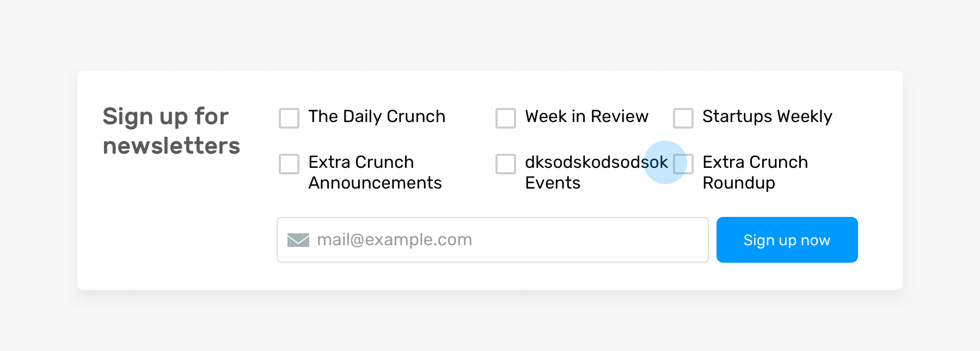Click 'Extra Crunch' text above 'Announcements'
Screen dimensions: 980x351
(361, 162)
